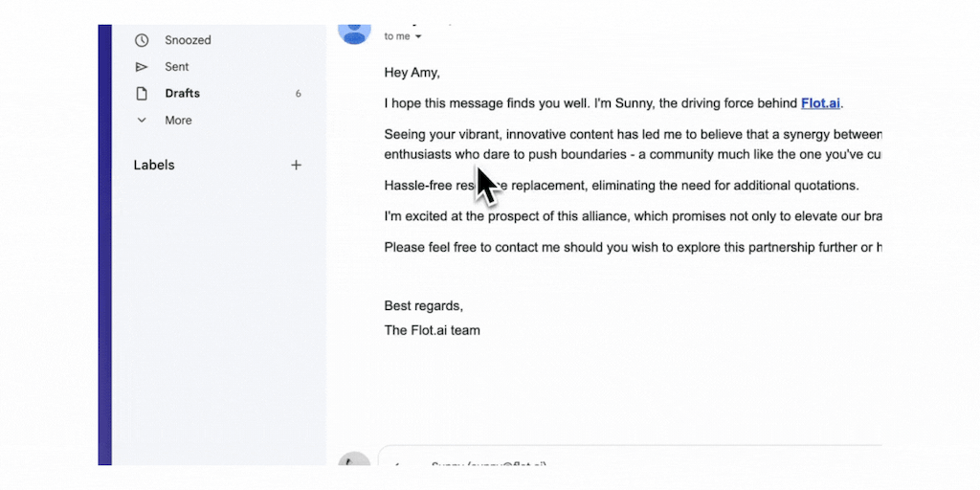The image size is (980, 490).
Task: Click the Drafts count number 6
Action: click(299, 94)
